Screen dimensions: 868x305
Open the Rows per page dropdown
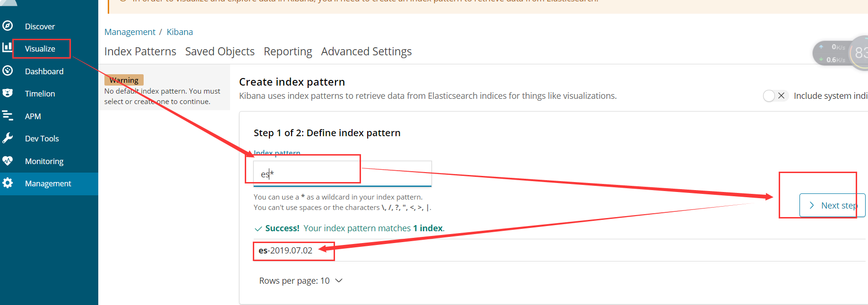[301, 281]
